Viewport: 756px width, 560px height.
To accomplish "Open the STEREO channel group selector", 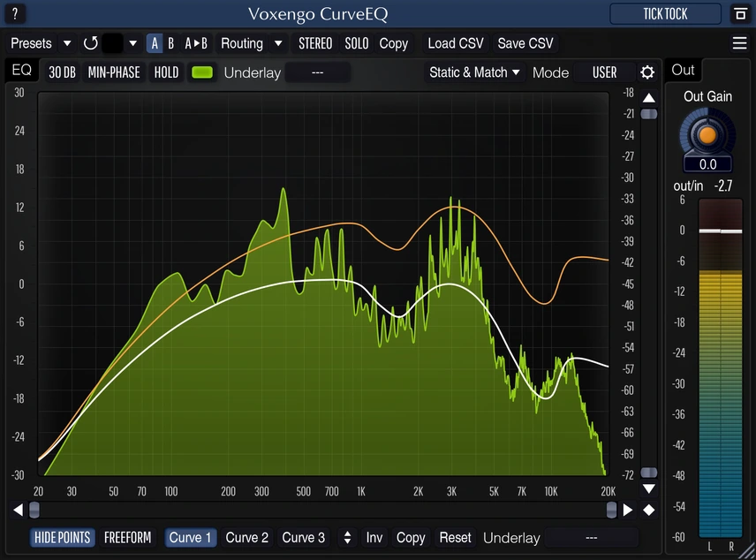I will pyautogui.click(x=315, y=43).
